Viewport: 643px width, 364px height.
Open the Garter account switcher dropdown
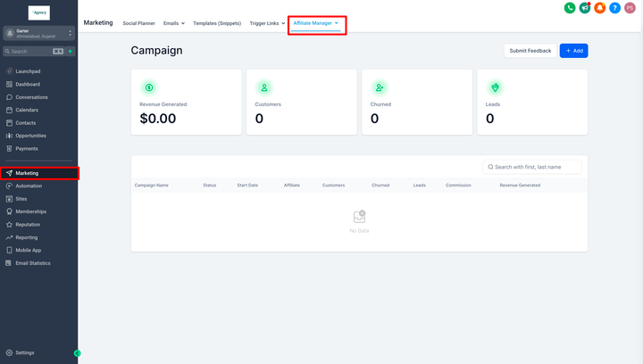coord(38,33)
